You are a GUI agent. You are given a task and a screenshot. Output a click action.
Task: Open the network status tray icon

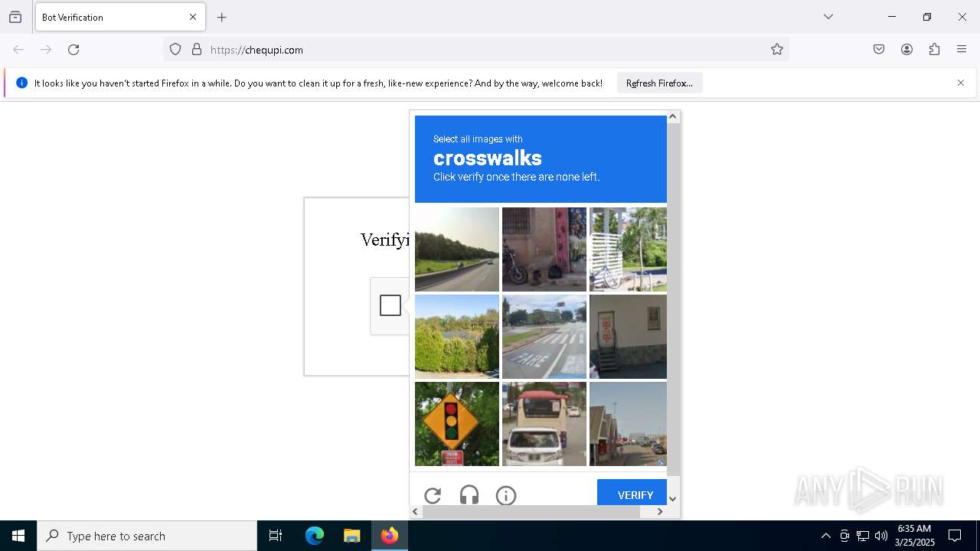(863, 536)
